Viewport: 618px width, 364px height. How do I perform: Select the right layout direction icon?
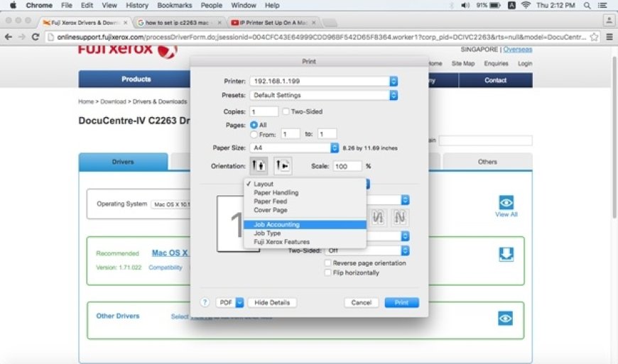(399, 217)
